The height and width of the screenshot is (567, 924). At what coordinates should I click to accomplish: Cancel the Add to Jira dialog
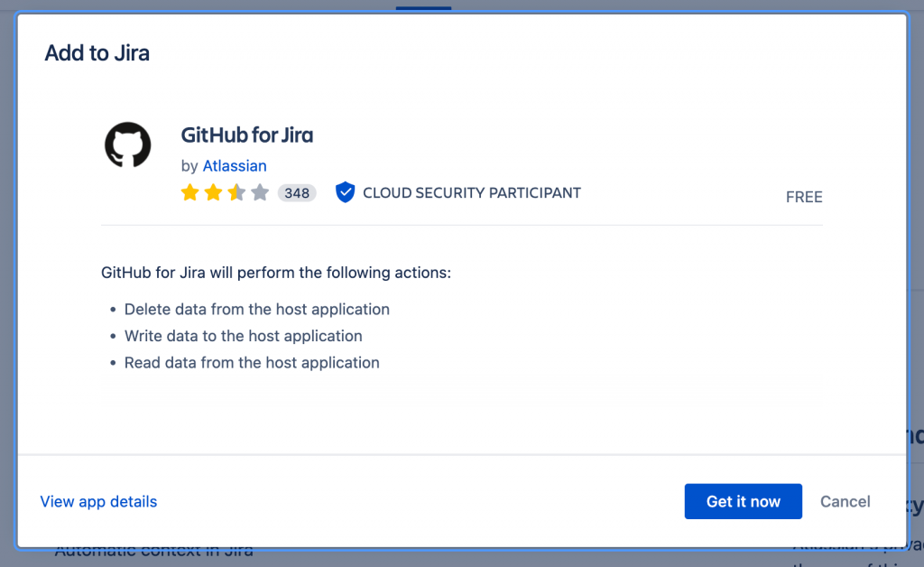pyautogui.click(x=845, y=502)
